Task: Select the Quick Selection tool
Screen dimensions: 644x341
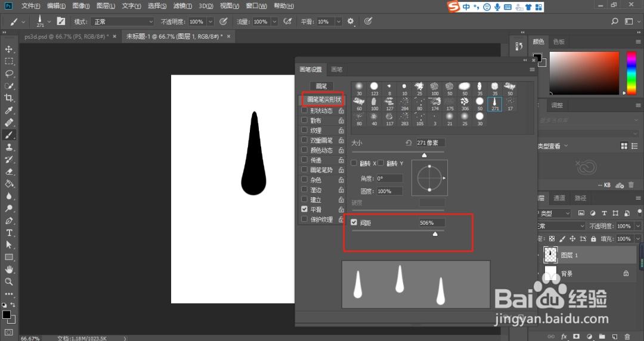Action: pyautogui.click(x=8, y=86)
